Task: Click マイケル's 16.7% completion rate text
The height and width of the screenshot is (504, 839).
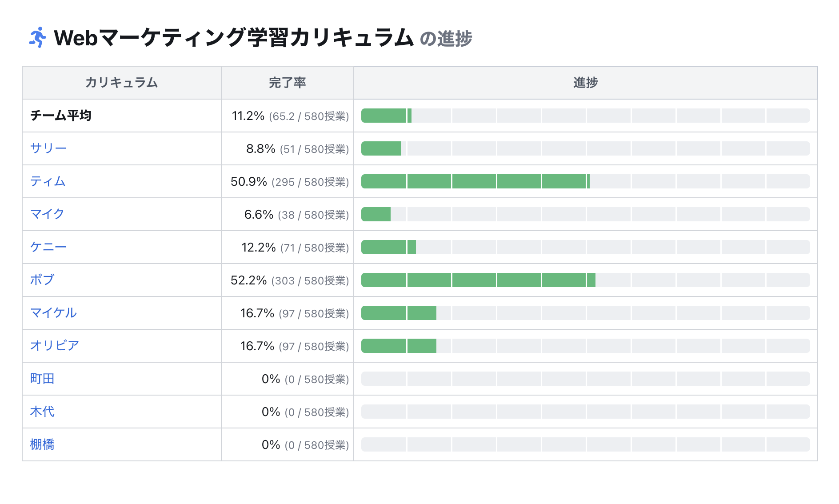Action: coord(257,313)
